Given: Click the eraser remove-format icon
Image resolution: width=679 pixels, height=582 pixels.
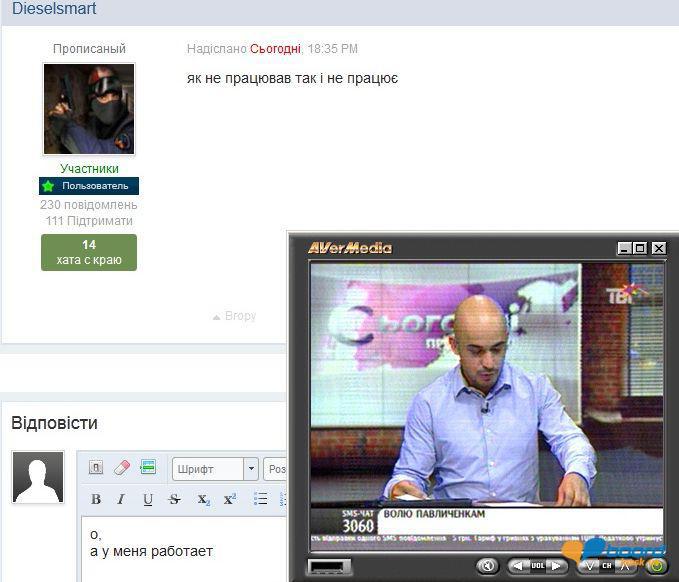Looking at the screenshot, I should 122,467.
